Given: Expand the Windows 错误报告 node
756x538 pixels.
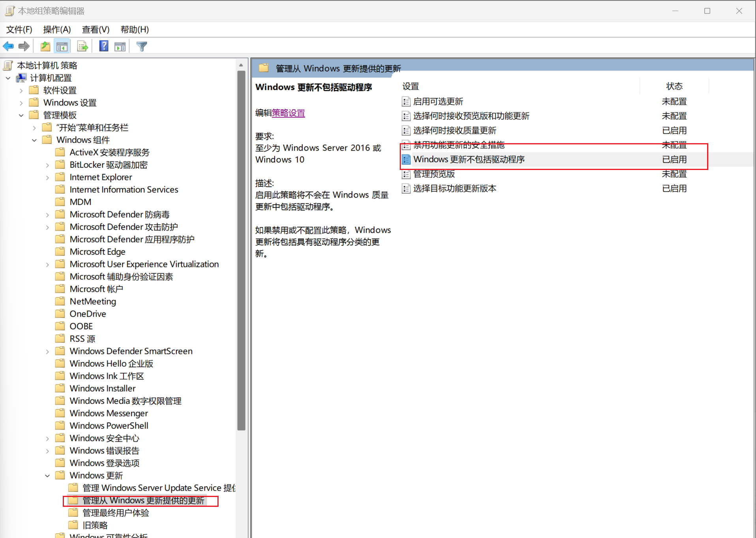Looking at the screenshot, I should point(47,451).
